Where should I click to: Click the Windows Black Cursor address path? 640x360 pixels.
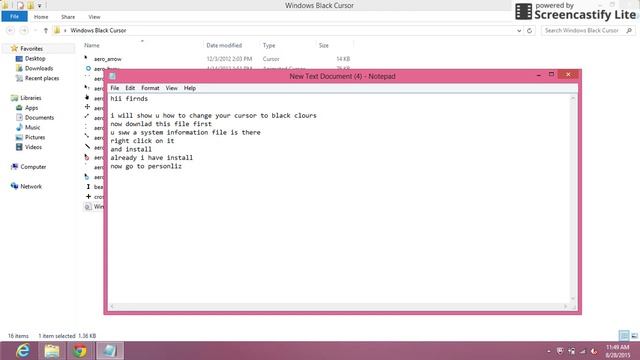98,31
